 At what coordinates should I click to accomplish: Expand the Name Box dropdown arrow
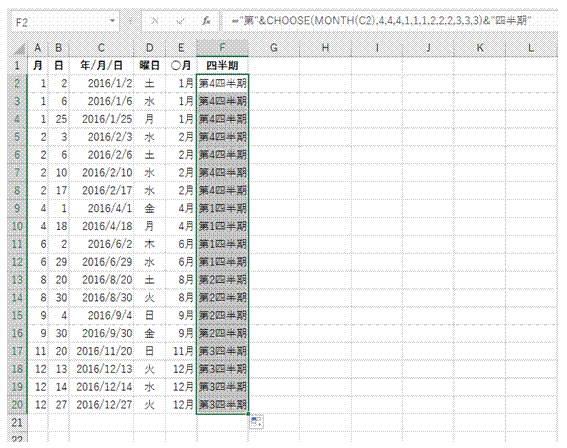(x=112, y=21)
